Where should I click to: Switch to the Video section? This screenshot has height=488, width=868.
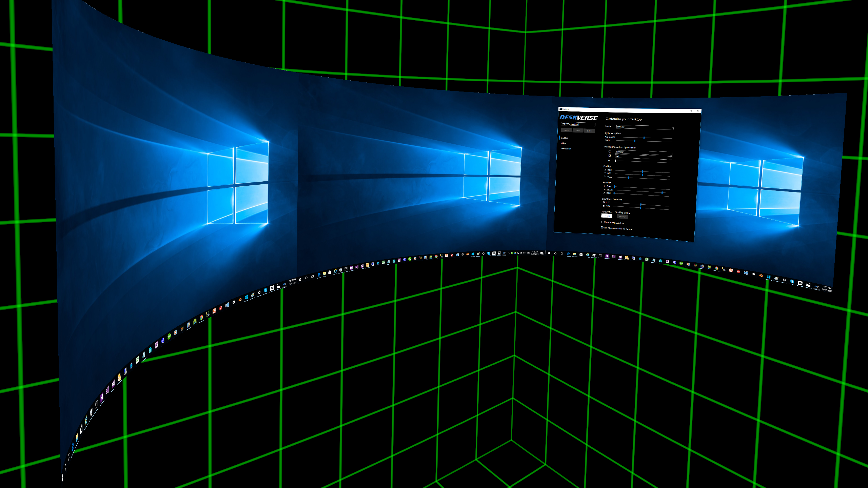click(x=563, y=143)
